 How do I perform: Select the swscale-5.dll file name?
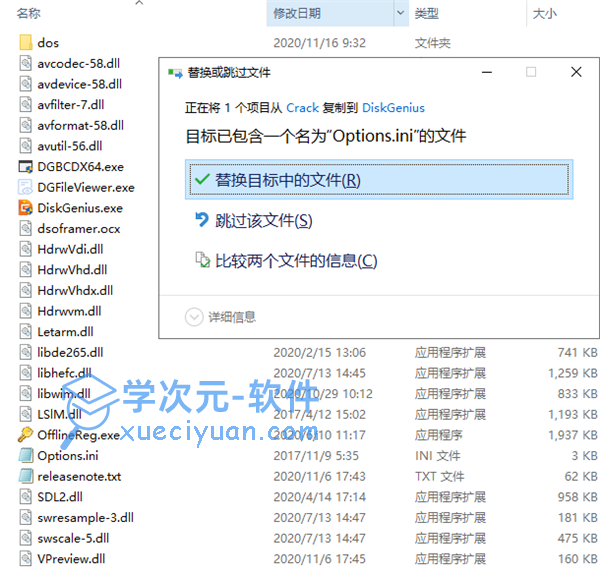click(x=73, y=539)
